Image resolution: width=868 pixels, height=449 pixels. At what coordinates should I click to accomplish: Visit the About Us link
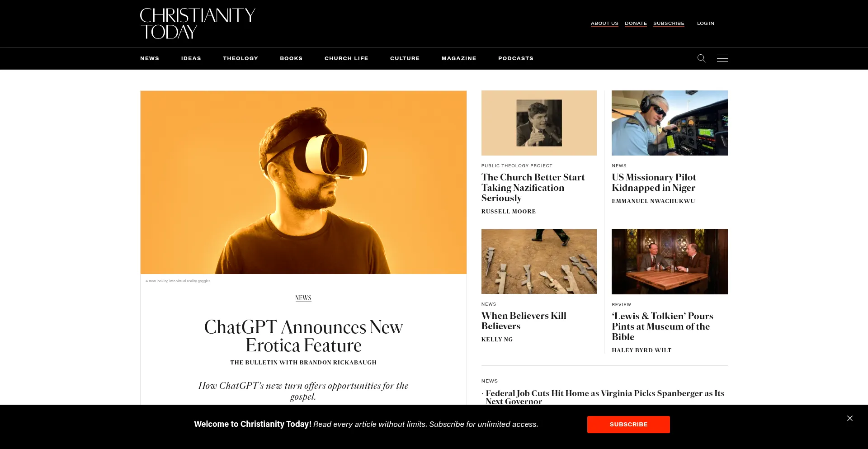coord(604,23)
